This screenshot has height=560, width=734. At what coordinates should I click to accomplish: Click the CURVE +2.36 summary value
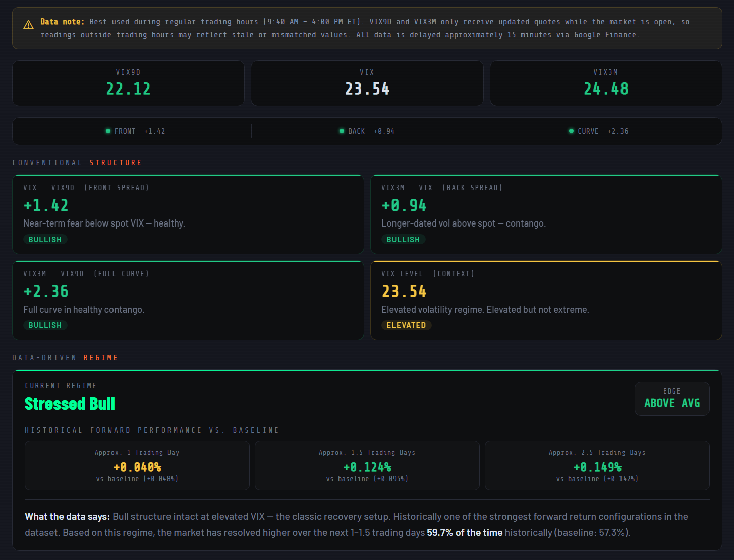[x=617, y=131]
